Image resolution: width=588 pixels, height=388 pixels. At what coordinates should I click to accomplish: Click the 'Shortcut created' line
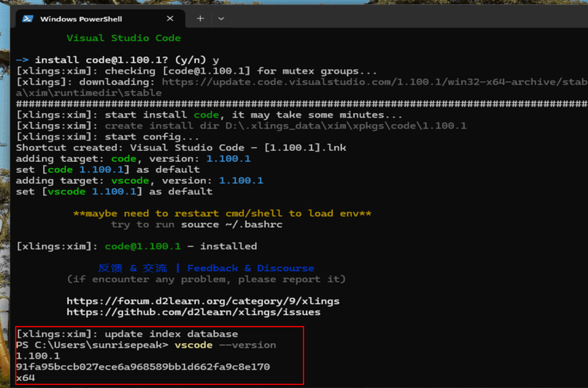[181, 147]
